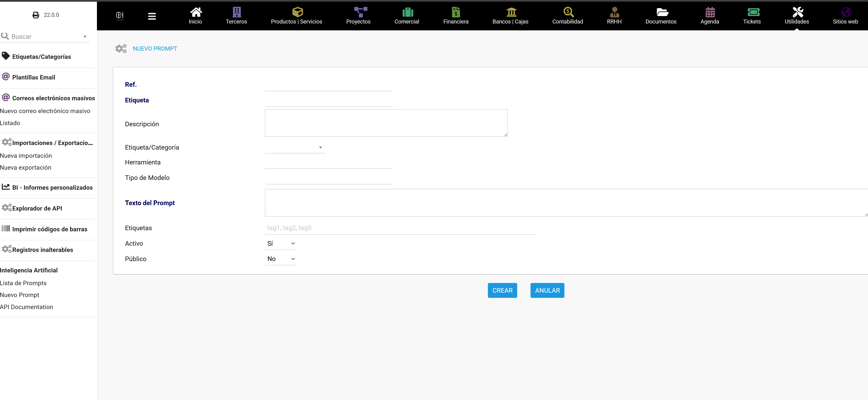Select BI - Informes personalizados menu entry
This screenshot has width=868, height=400.
(52, 188)
